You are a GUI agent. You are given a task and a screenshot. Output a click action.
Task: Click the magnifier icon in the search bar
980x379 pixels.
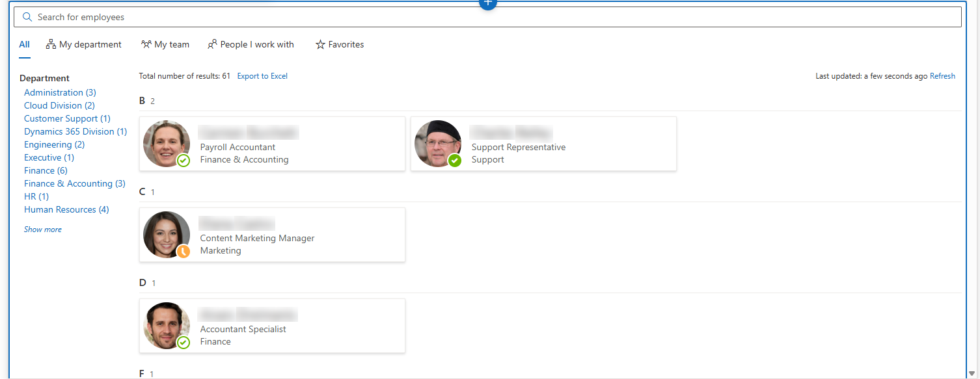27,17
